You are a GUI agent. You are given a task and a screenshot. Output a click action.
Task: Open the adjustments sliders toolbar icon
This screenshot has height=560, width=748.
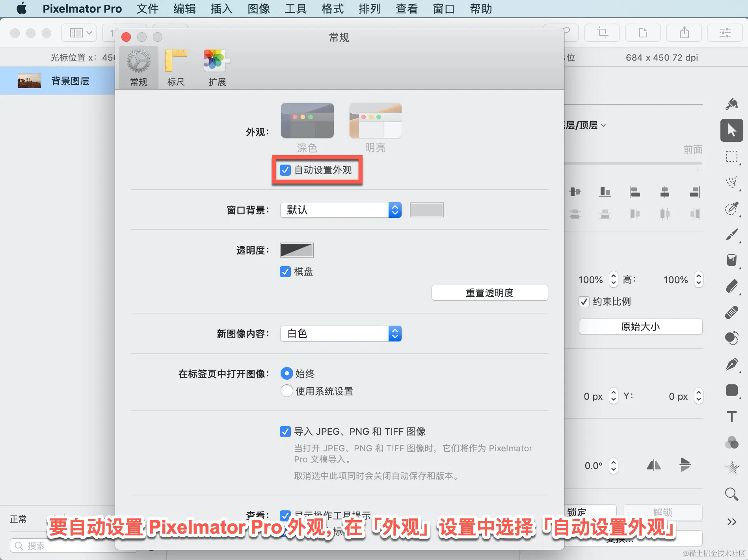coord(725,32)
